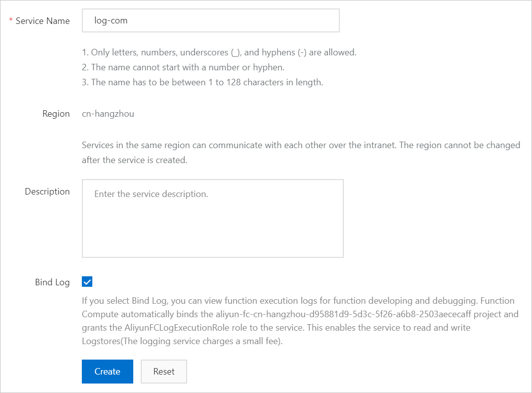Click the Service Name input field
The height and width of the screenshot is (393, 532).
point(211,20)
